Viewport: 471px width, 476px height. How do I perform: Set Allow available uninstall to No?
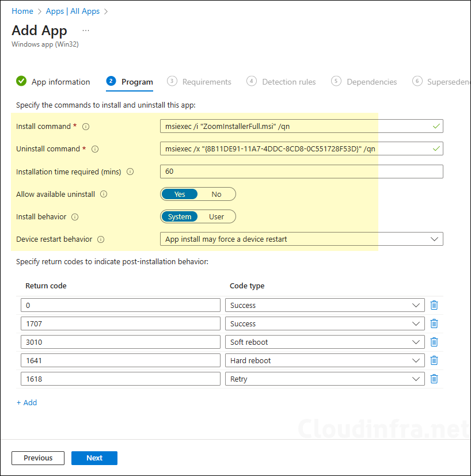[216, 195]
